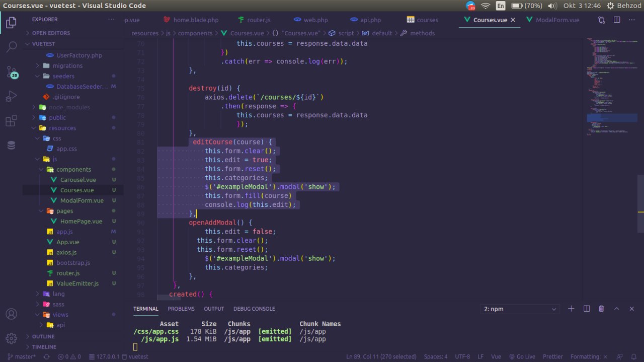
Task: Maximize terminal panel with up chevron
Action: (616, 309)
